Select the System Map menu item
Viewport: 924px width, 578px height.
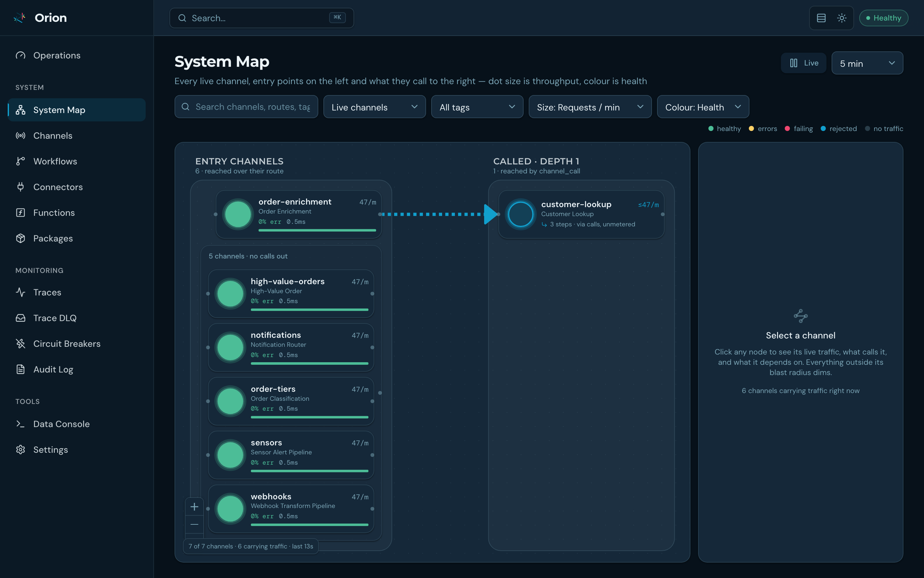pos(76,110)
